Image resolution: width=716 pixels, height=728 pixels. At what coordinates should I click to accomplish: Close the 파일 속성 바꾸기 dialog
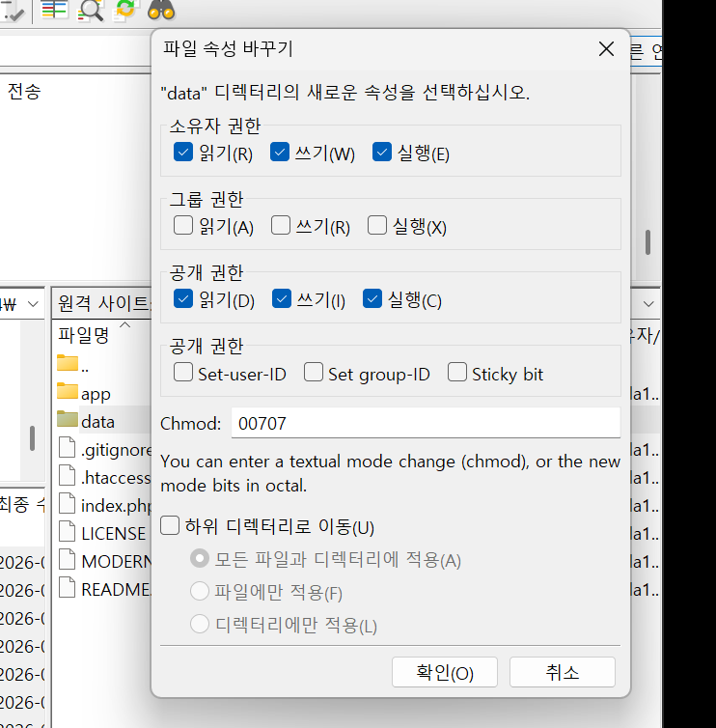[606, 48]
